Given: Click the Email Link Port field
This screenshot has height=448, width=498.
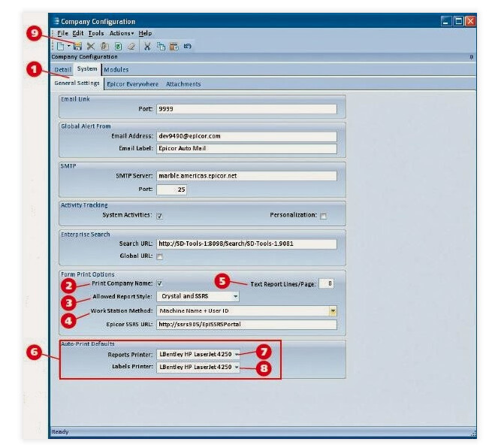Looking at the screenshot, I should [246, 109].
